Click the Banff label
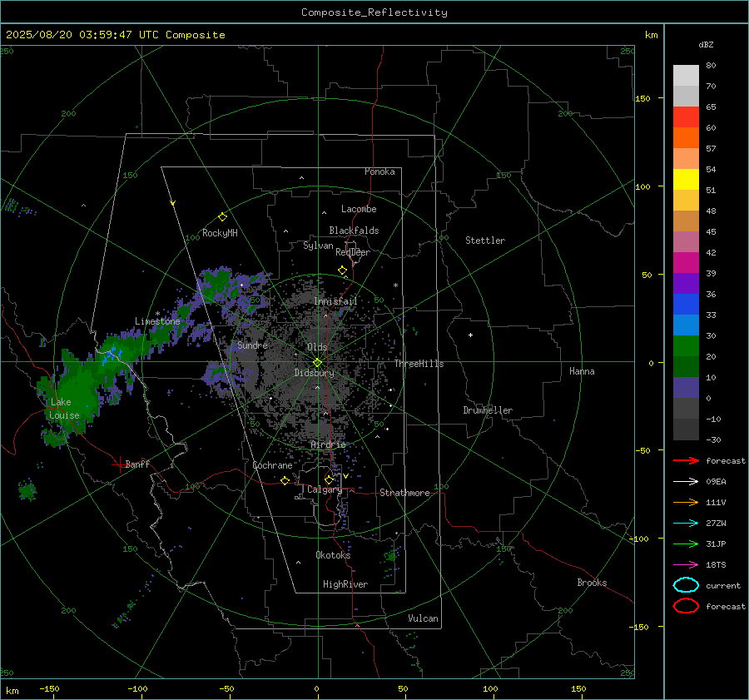The width and height of the screenshot is (749, 700). click(x=137, y=464)
